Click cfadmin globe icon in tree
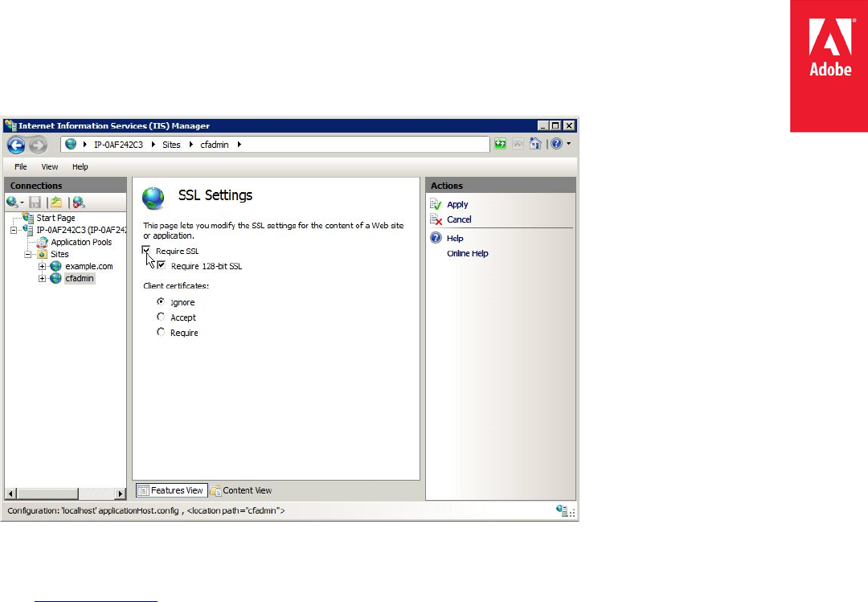This screenshot has width=868, height=602. pos(56,279)
